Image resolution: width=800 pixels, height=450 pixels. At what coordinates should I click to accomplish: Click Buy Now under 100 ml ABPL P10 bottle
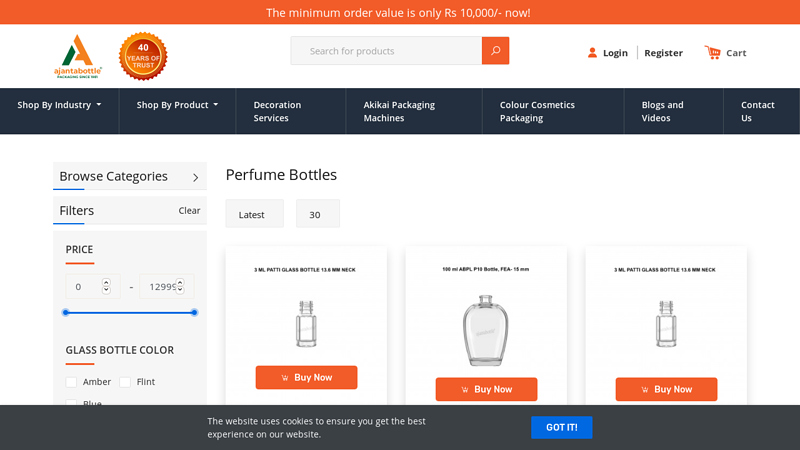[x=486, y=389]
